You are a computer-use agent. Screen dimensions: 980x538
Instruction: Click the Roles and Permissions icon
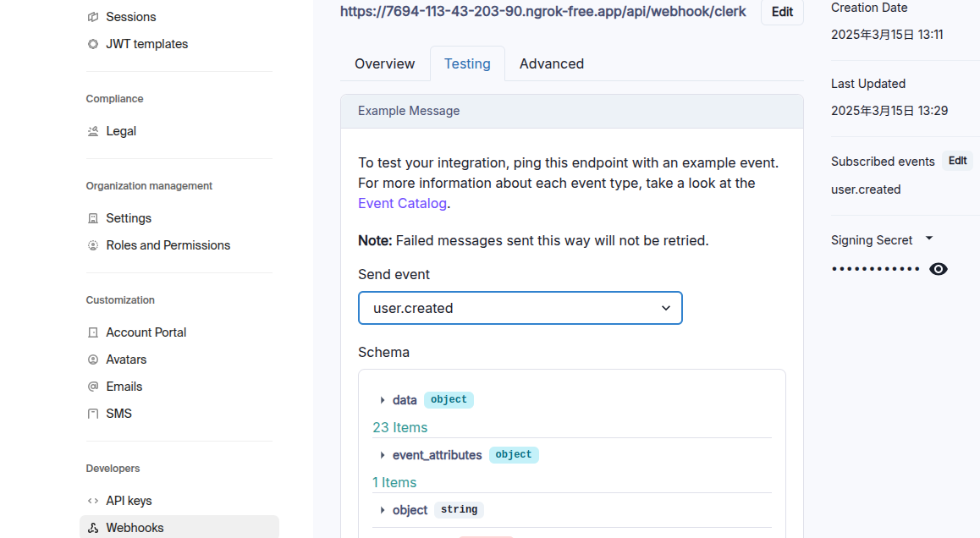[93, 245]
